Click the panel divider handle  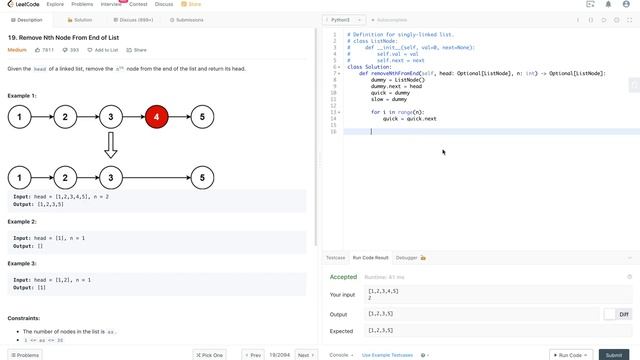click(320, 160)
